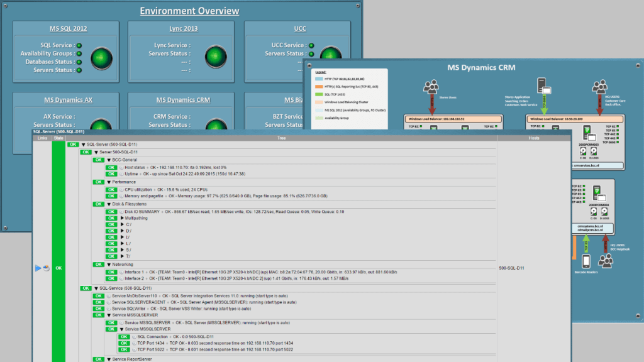Screen dimensions: 644x362
Task: Click the TCP 8666 status indicator on 2000PCRM003
Action: (x=618, y=143)
